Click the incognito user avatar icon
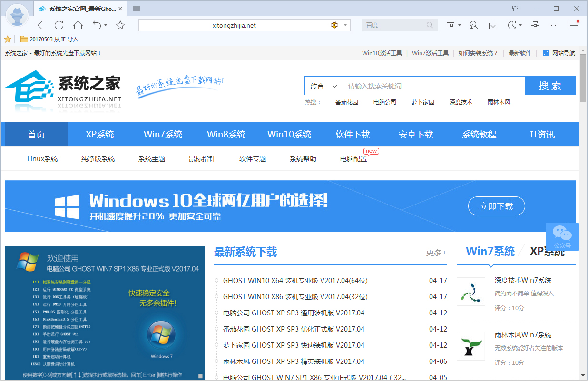 point(17,14)
